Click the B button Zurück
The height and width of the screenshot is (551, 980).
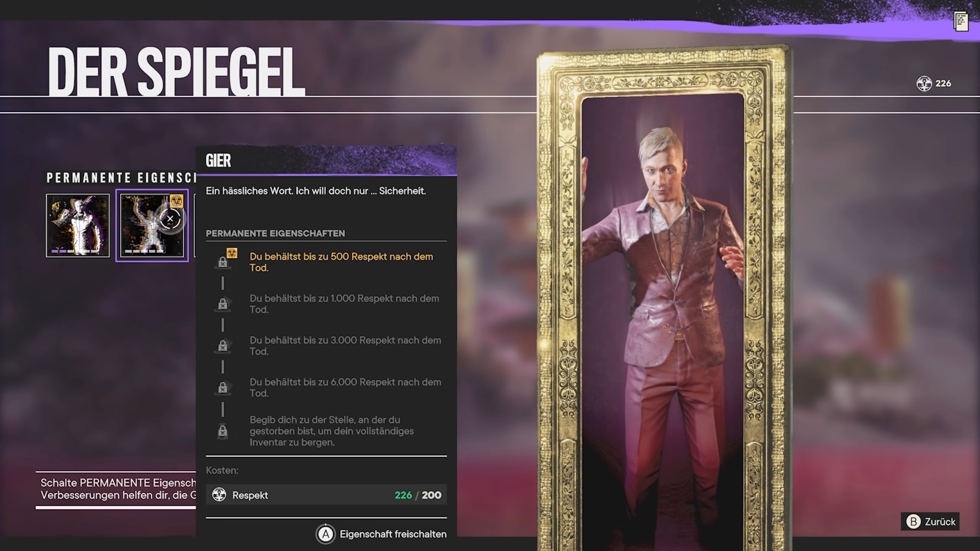pos(930,521)
